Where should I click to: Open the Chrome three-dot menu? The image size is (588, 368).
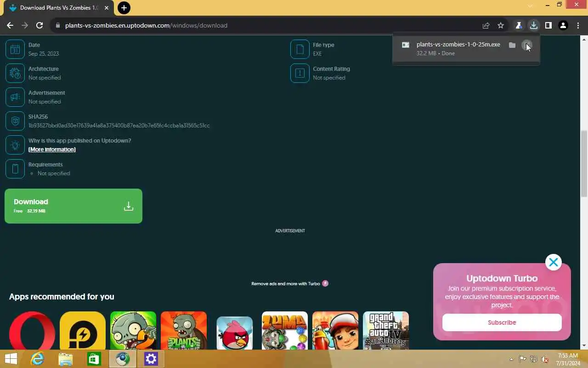pyautogui.click(x=578, y=25)
